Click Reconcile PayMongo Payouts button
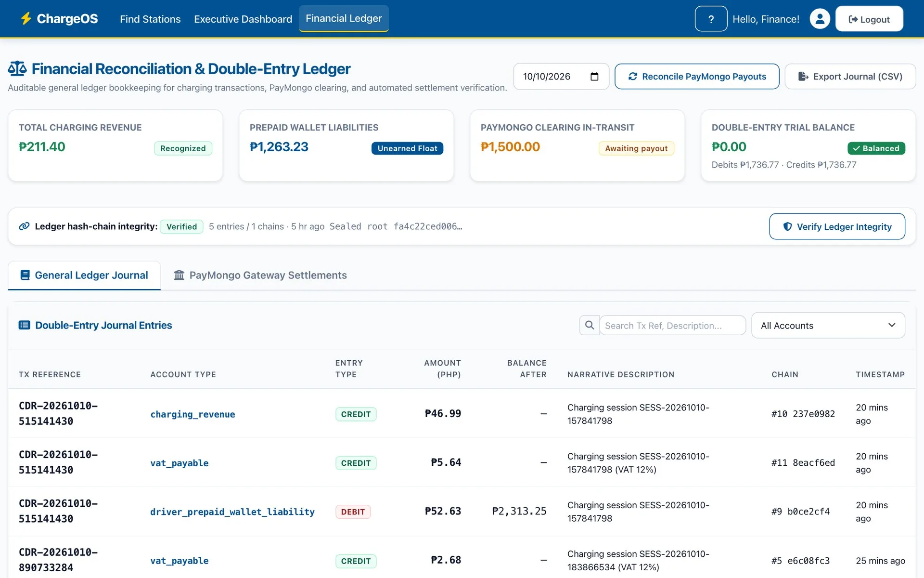This screenshot has width=924, height=578. pos(697,77)
